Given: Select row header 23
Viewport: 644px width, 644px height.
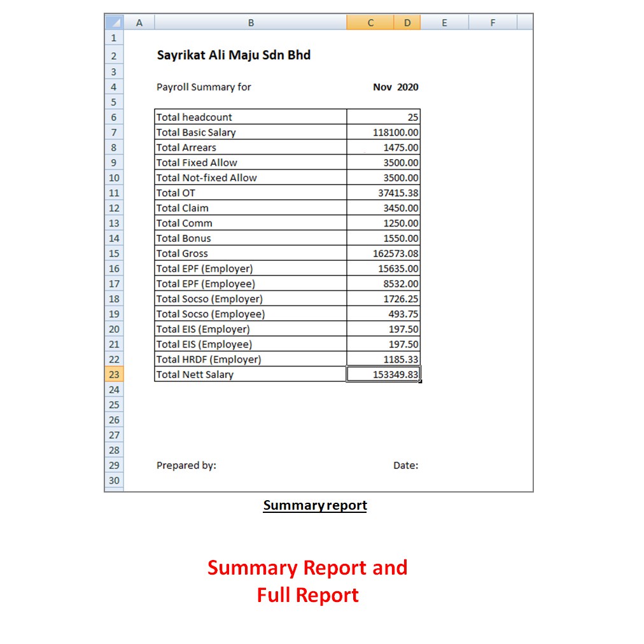Looking at the screenshot, I should pos(113,374).
